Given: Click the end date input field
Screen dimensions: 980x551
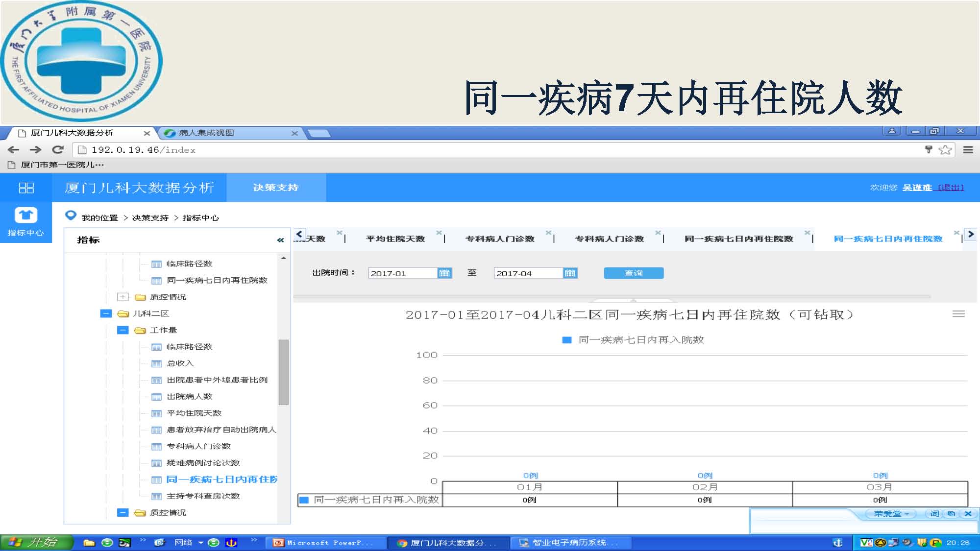Looking at the screenshot, I should coord(529,273).
